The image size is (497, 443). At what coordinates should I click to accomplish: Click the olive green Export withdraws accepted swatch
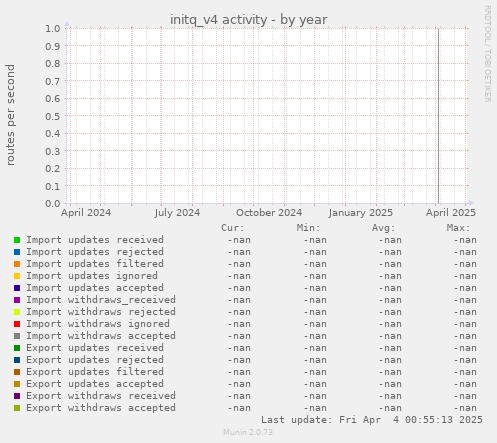17,408
